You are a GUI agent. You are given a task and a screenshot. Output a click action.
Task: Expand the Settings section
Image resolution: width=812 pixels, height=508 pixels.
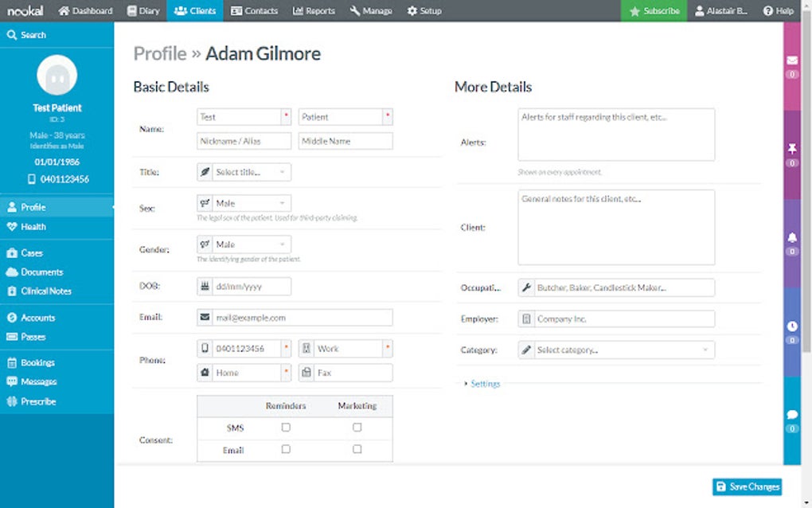484,384
